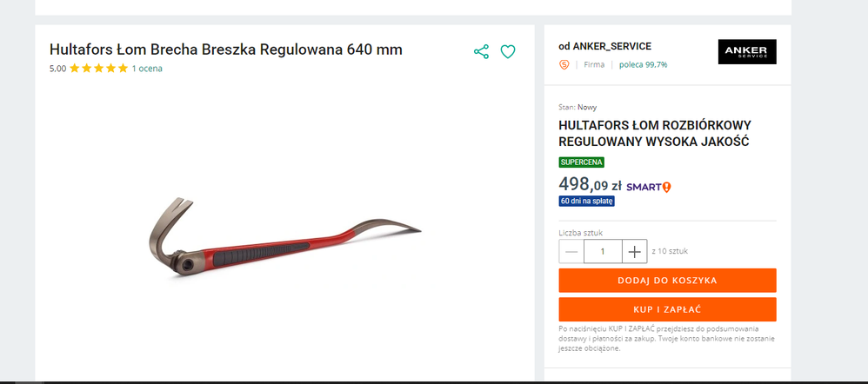This screenshot has width=868, height=384.
Task: Click the '60 dni na spłatę' badge
Action: point(587,201)
